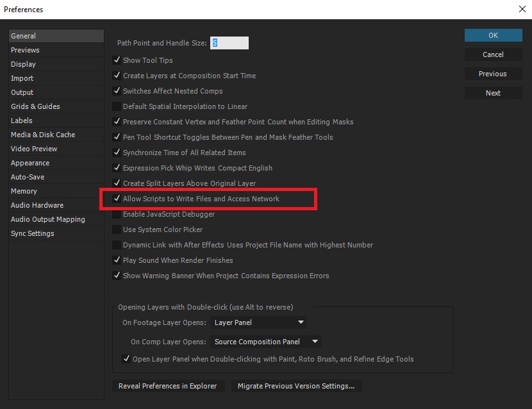
Task: Switch to Appearance preferences
Action: pyautogui.click(x=56, y=163)
